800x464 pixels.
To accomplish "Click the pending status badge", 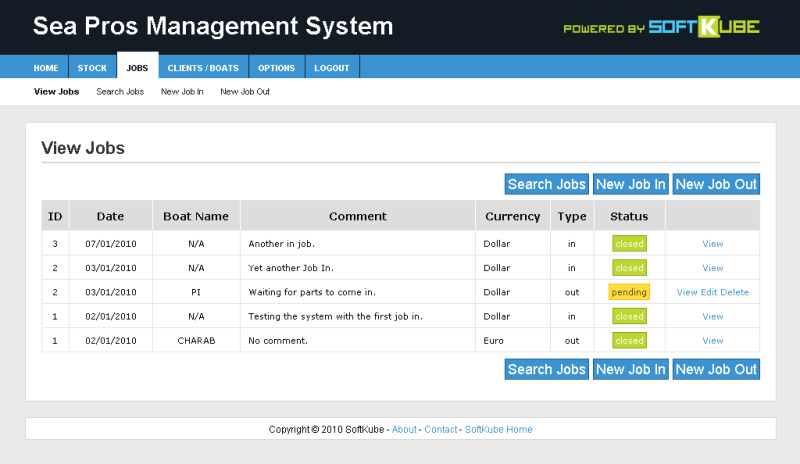I will coord(629,292).
